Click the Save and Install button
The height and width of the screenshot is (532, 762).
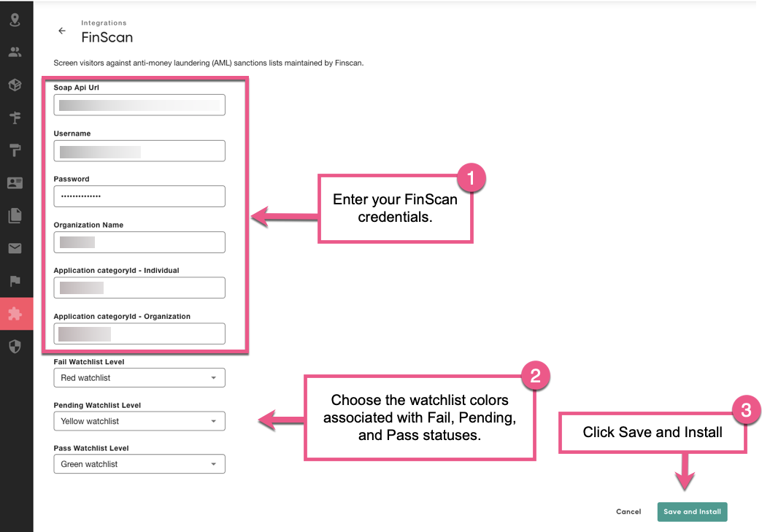pos(692,512)
